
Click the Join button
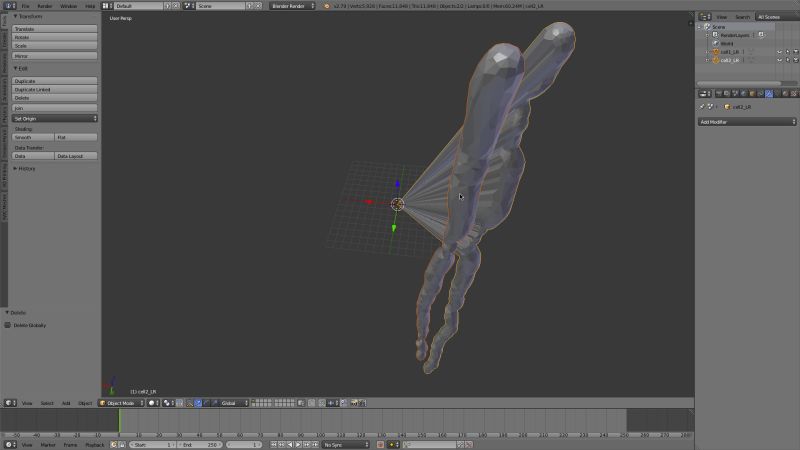tap(55, 108)
